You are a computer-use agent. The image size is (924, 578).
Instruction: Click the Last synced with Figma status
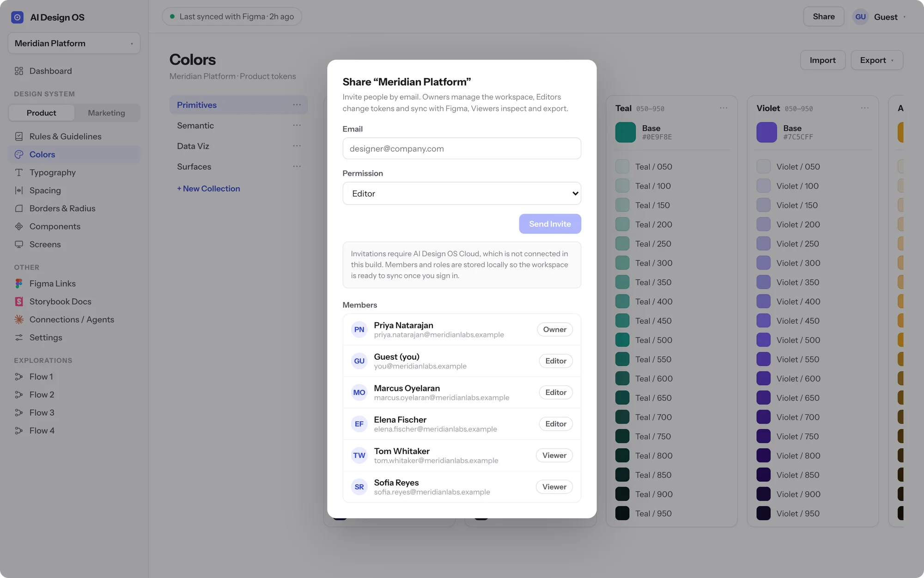[x=232, y=17]
